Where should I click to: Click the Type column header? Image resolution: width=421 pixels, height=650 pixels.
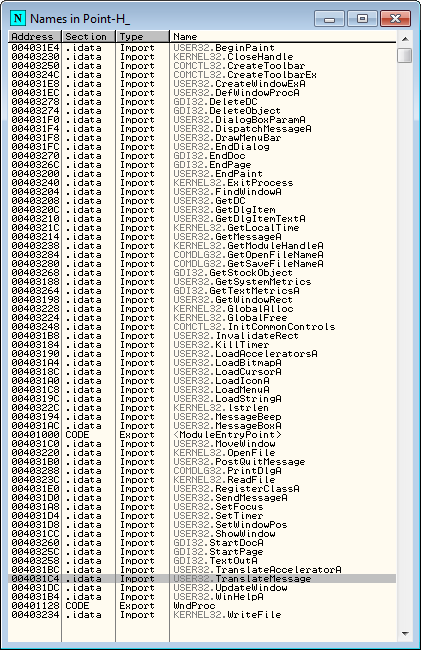142,36
